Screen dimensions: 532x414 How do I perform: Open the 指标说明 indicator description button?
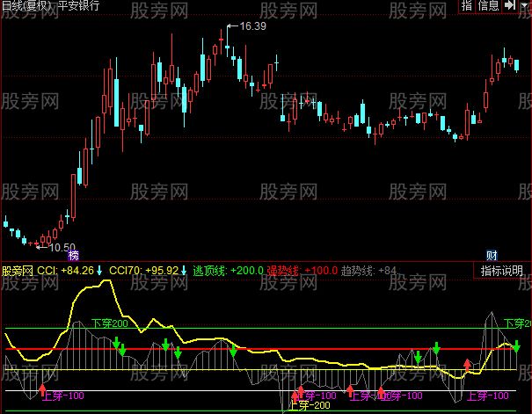501,271
